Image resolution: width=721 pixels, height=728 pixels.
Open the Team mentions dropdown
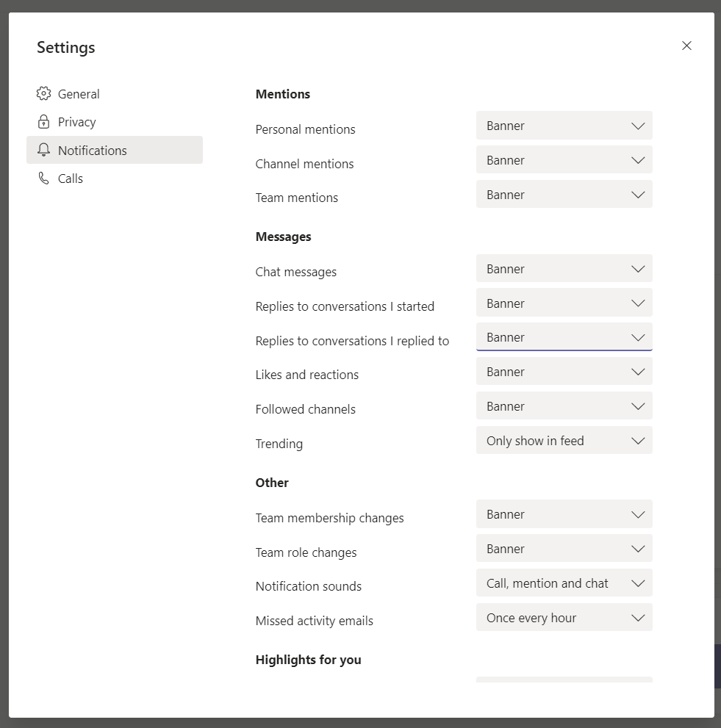pos(564,195)
